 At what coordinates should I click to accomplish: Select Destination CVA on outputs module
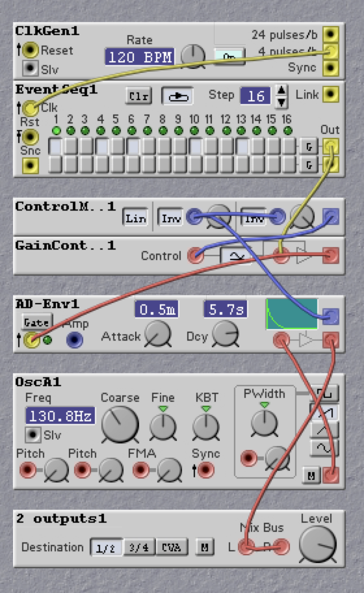pyautogui.click(x=172, y=547)
